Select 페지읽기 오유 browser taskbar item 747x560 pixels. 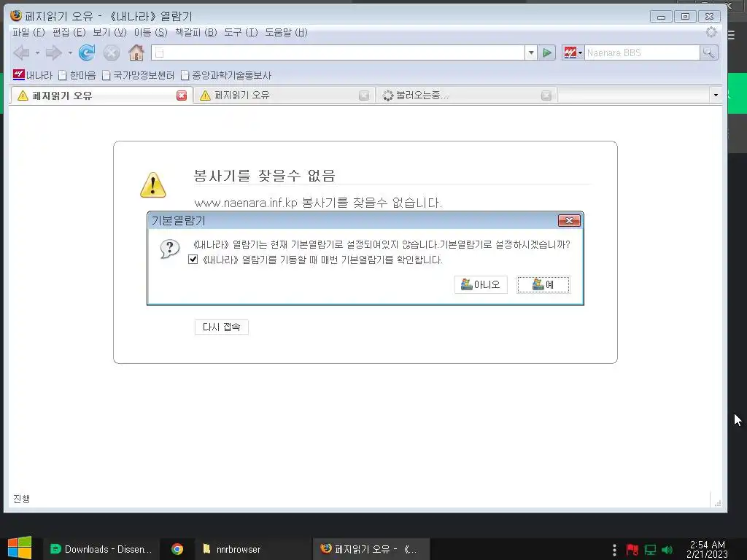coord(371,549)
